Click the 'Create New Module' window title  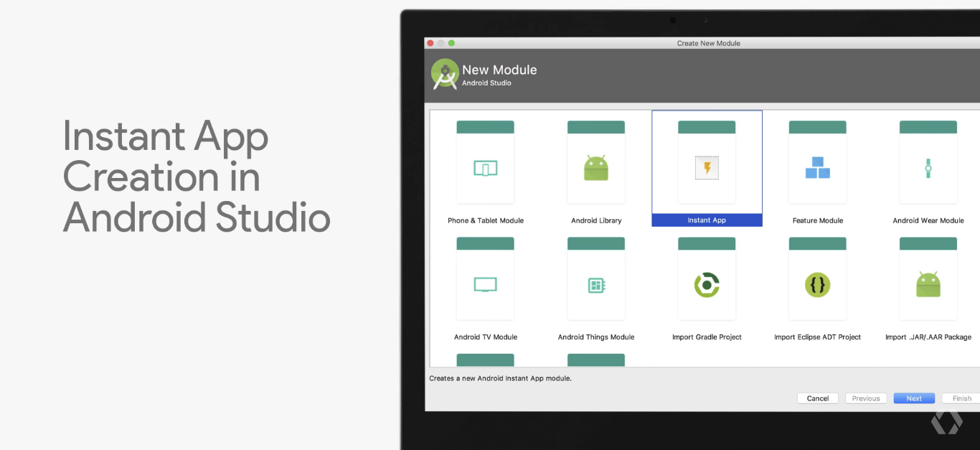(x=708, y=43)
